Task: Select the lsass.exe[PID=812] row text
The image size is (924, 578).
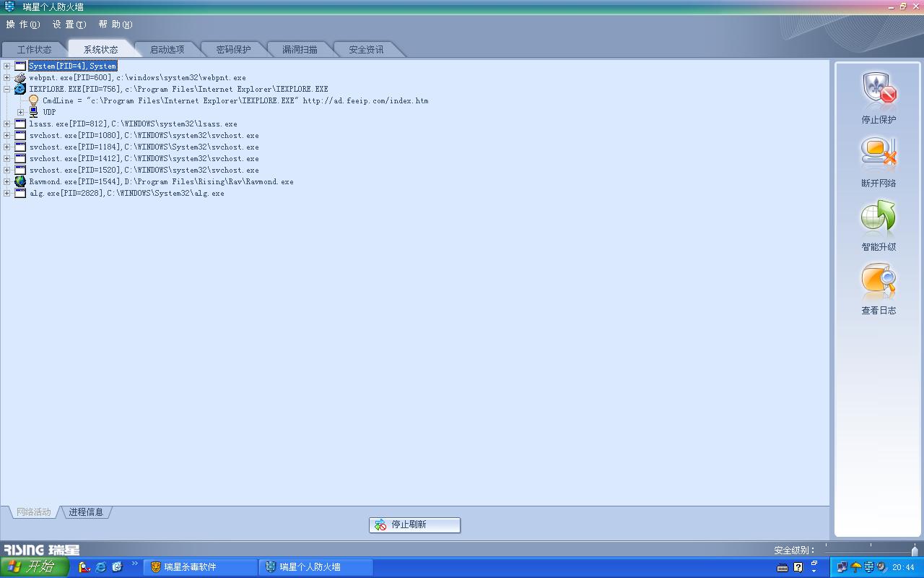Action: pyautogui.click(x=134, y=124)
